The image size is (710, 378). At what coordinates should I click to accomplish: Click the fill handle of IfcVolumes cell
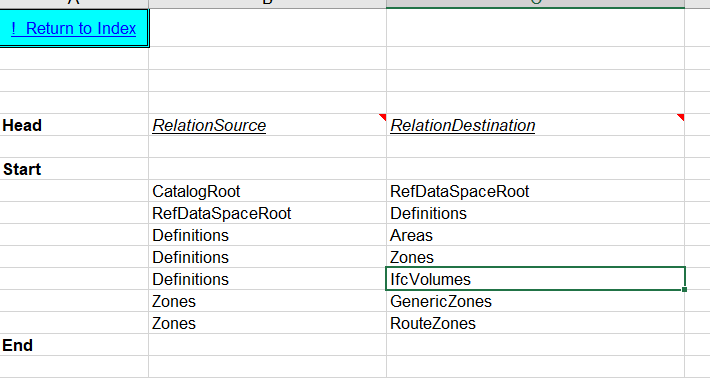pos(684,289)
